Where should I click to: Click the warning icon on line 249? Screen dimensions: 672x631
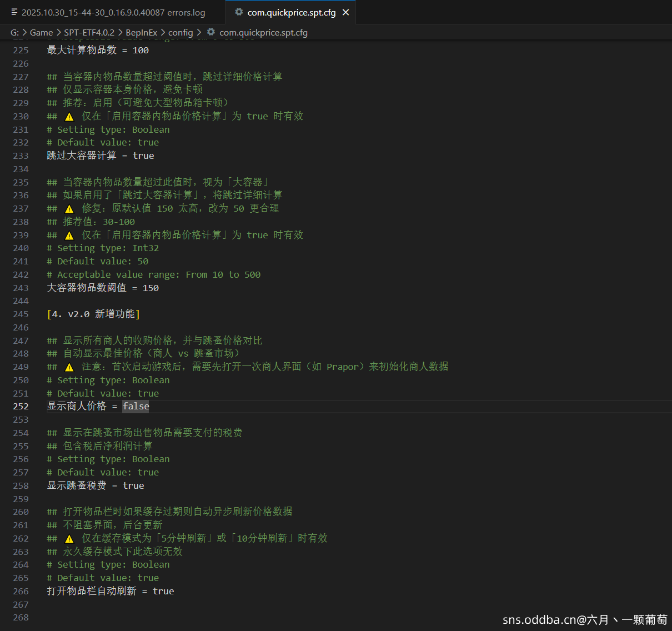pyautogui.click(x=69, y=367)
